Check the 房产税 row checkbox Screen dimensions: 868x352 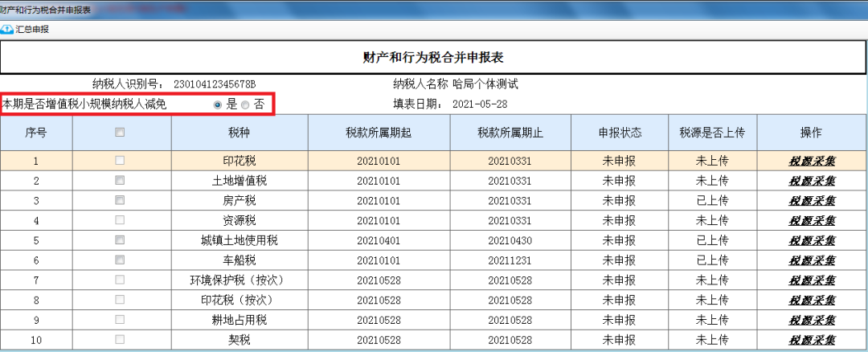(120, 200)
